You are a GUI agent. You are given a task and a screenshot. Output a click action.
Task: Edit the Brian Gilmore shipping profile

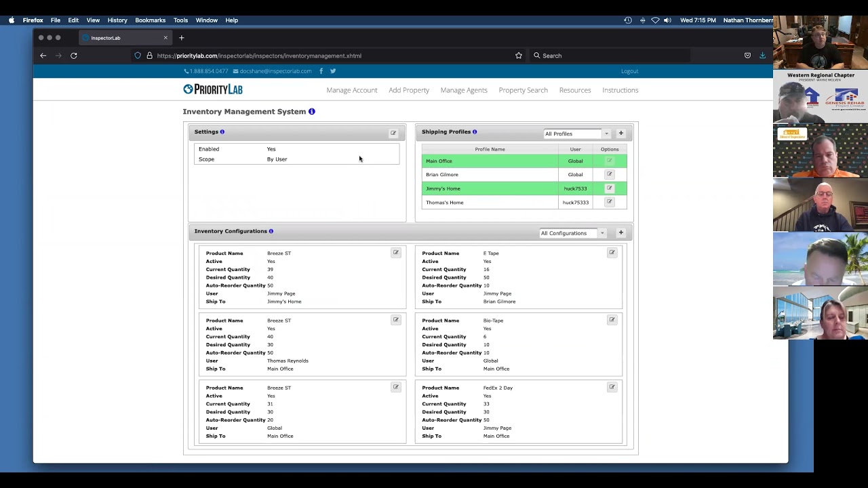pos(610,174)
